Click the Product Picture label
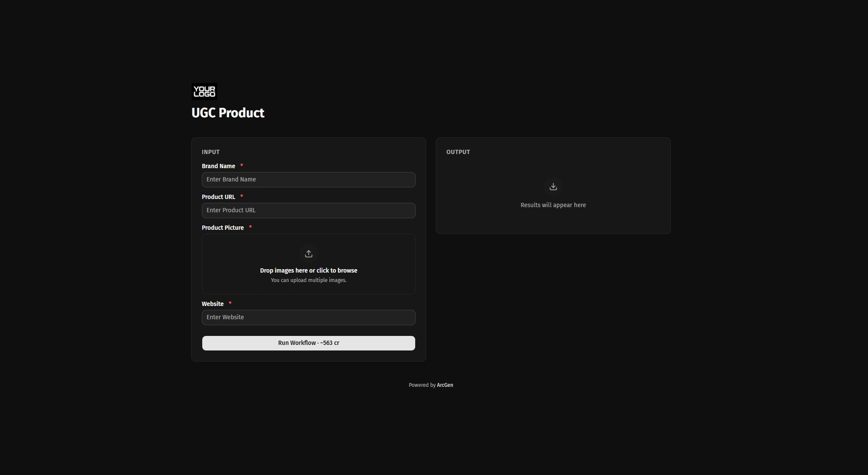The height and width of the screenshot is (475, 868). 223,228
